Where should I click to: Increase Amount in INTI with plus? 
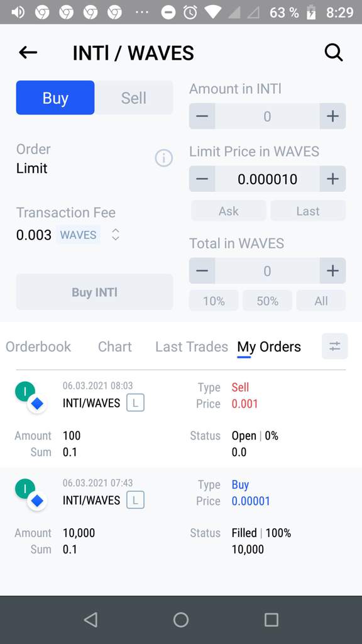332,116
